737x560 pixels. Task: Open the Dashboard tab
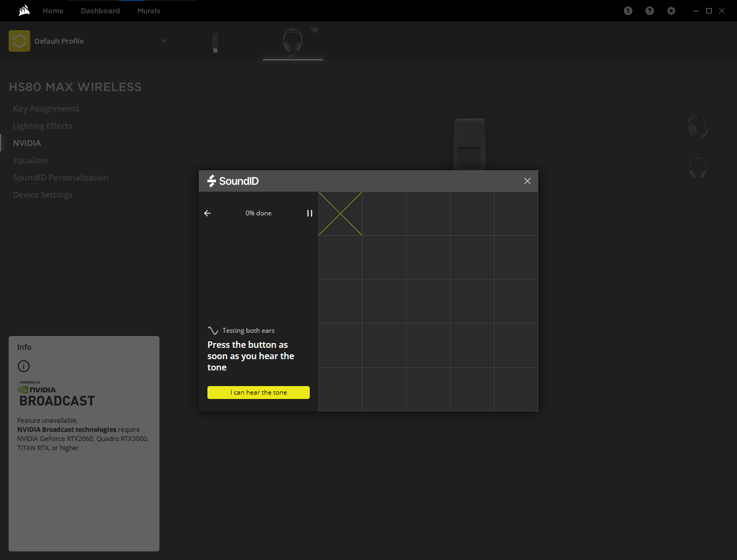(100, 11)
